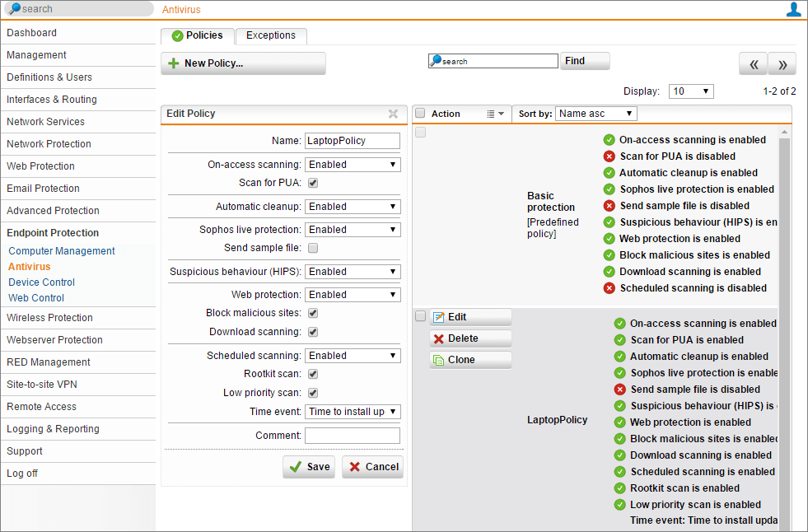This screenshot has height=532, width=808.
Task: Go to next page of policies
Action: pyautogui.click(x=782, y=64)
